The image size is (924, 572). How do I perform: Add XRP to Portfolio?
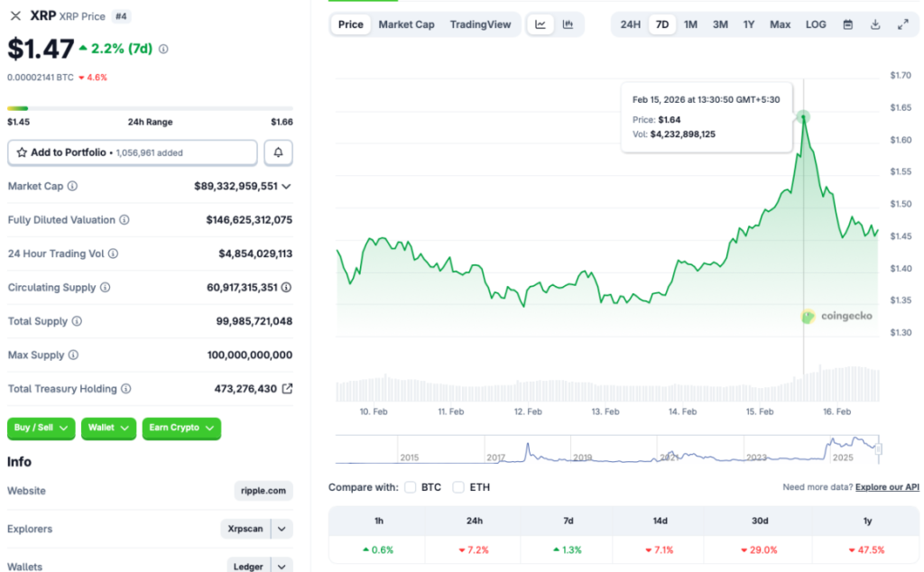click(x=132, y=152)
